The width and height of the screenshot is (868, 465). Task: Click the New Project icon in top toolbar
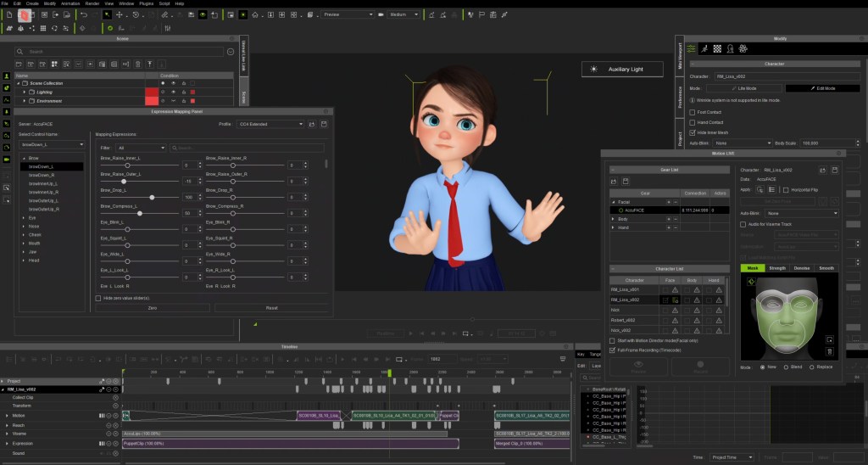9,14
